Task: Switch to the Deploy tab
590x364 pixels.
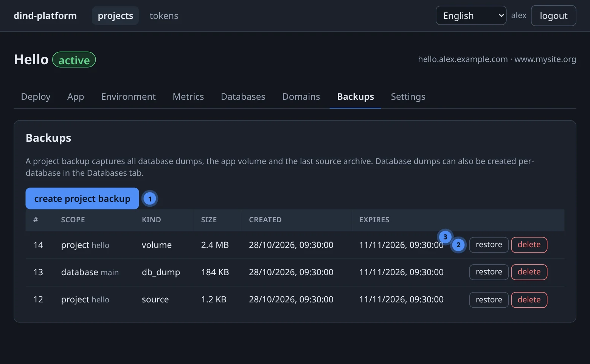Action: 36,97
